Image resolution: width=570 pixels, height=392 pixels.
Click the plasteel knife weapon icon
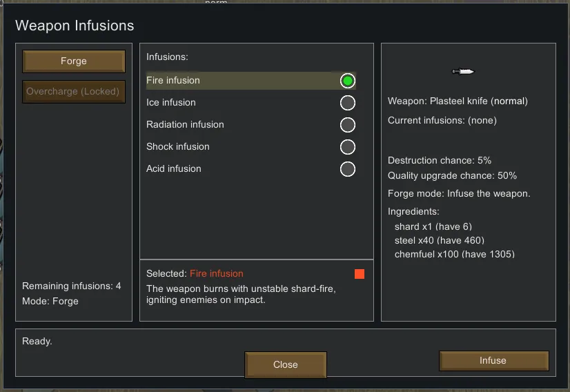[464, 71]
